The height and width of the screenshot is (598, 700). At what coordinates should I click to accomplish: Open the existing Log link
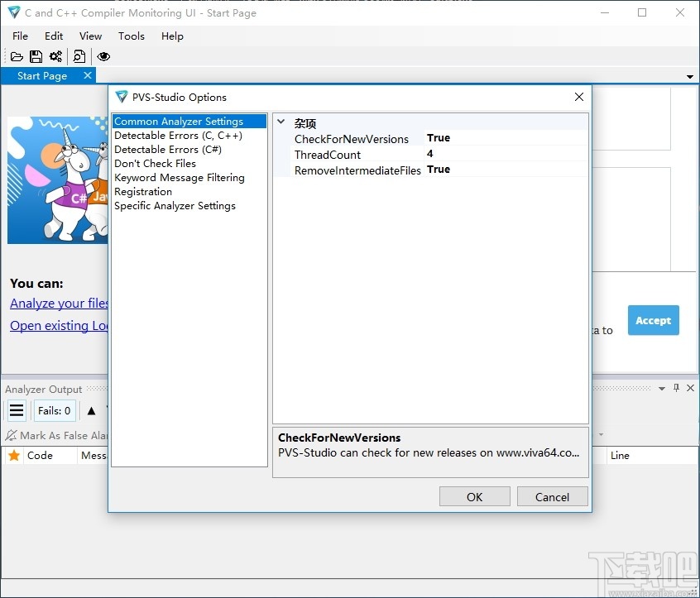tap(59, 326)
